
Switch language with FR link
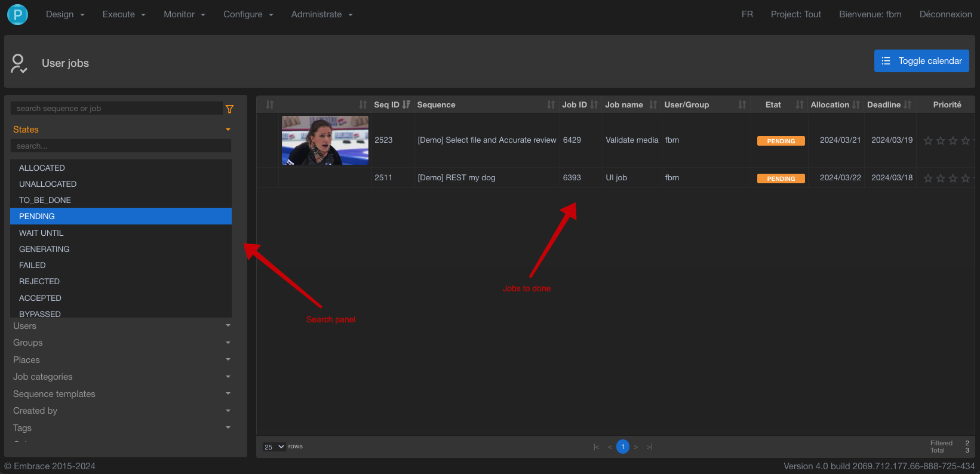(747, 14)
